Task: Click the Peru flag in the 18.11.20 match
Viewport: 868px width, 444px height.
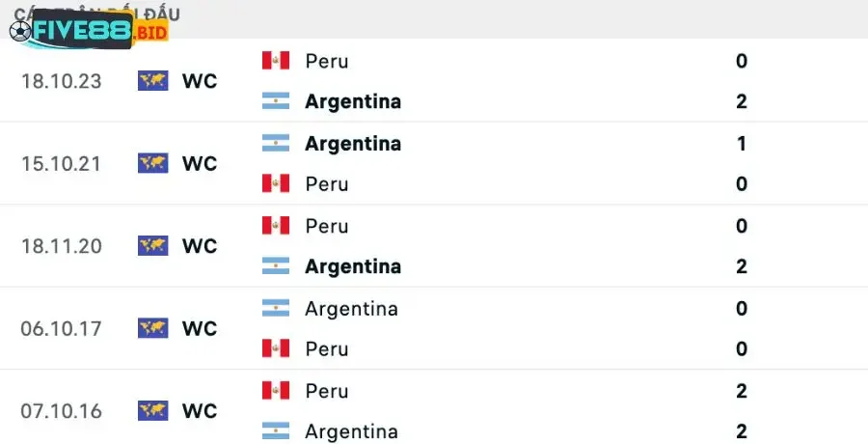Action: [276, 226]
